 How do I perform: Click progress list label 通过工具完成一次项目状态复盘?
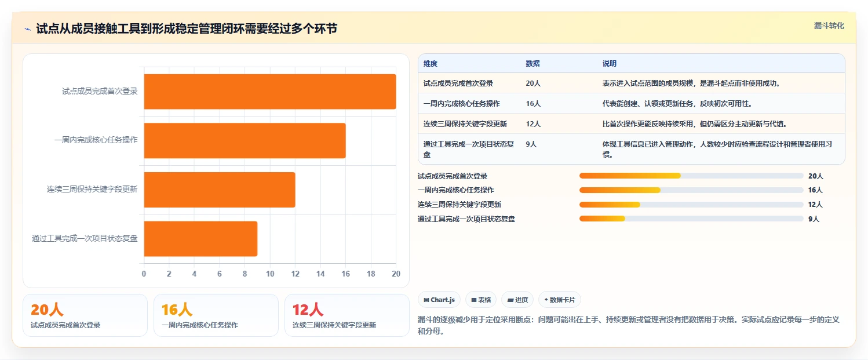[x=466, y=219]
